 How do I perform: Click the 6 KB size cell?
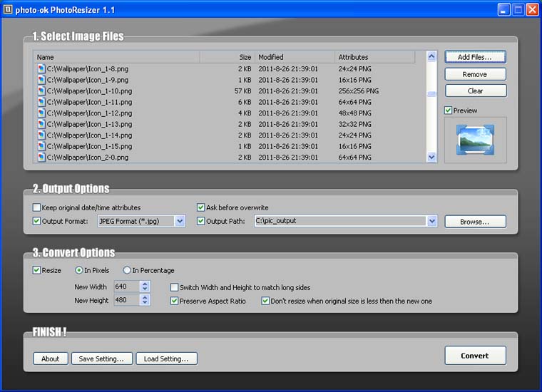(x=245, y=102)
